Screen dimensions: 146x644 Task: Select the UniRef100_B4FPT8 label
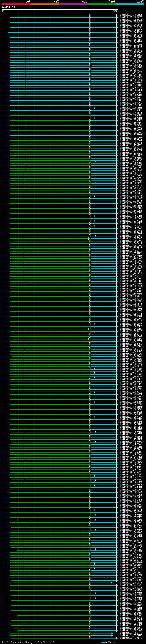(x=131, y=42)
